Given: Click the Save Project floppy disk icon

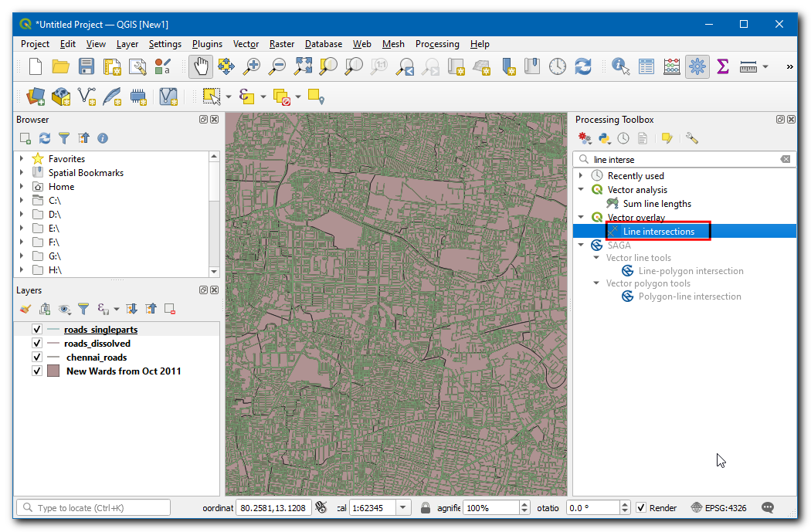Looking at the screenshot, I should 87,66.
